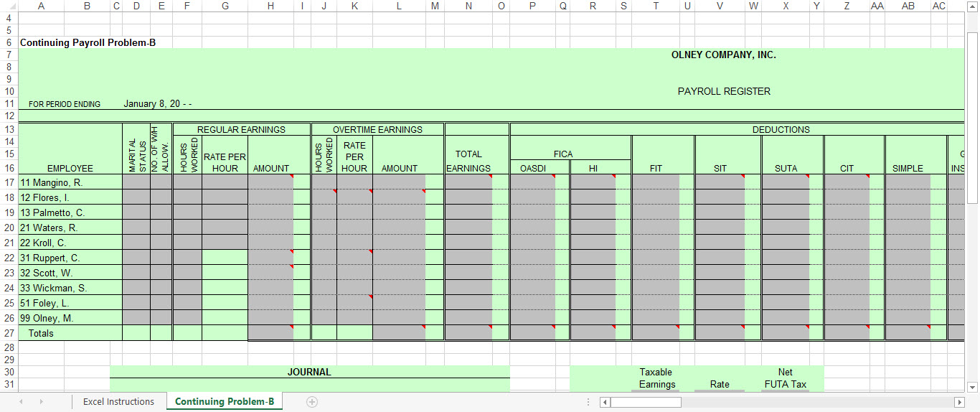This screenshot has width=980, height=412.
Task: Click Flores overtime hours worked cell
Action: (324, 197)
